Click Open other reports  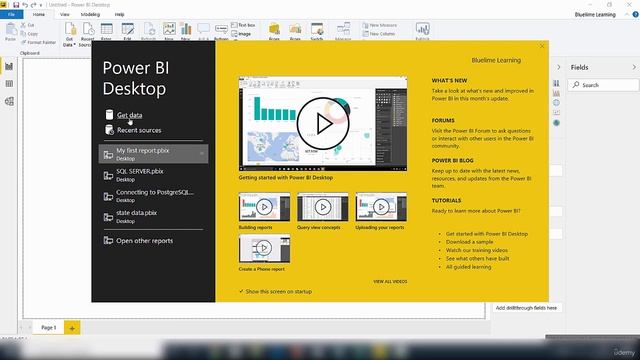tap(144, 241)
